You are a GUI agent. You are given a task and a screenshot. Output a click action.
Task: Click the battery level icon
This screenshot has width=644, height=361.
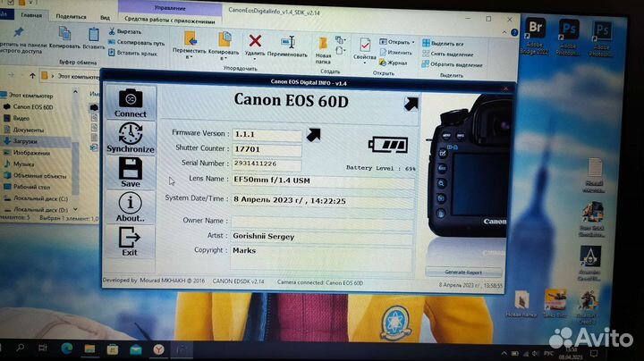tap(388, 145)
